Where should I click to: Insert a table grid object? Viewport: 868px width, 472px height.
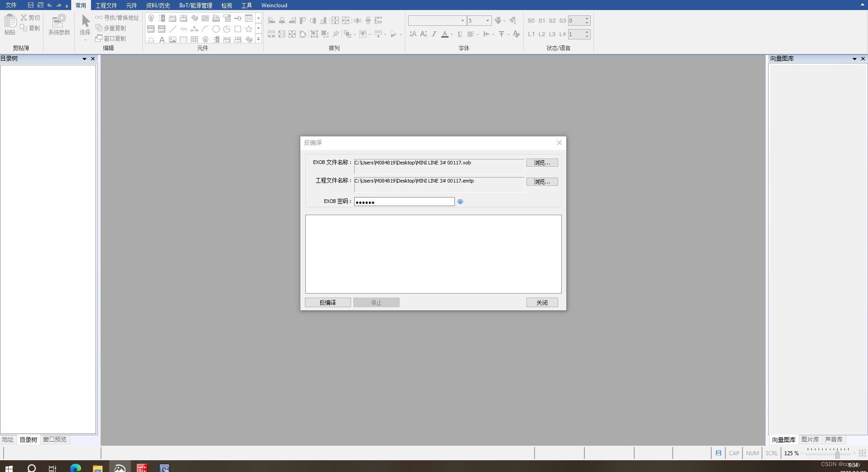tap(194, 40)
